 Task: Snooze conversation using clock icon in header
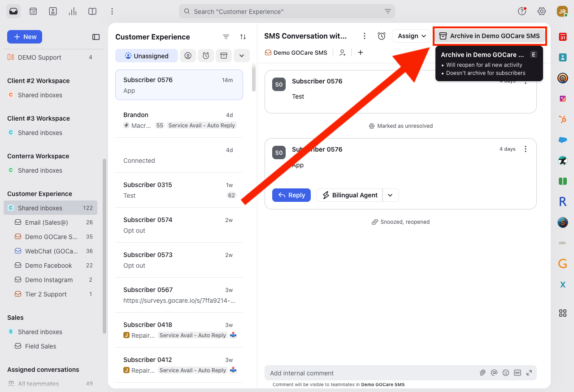[x=382, y=36]
